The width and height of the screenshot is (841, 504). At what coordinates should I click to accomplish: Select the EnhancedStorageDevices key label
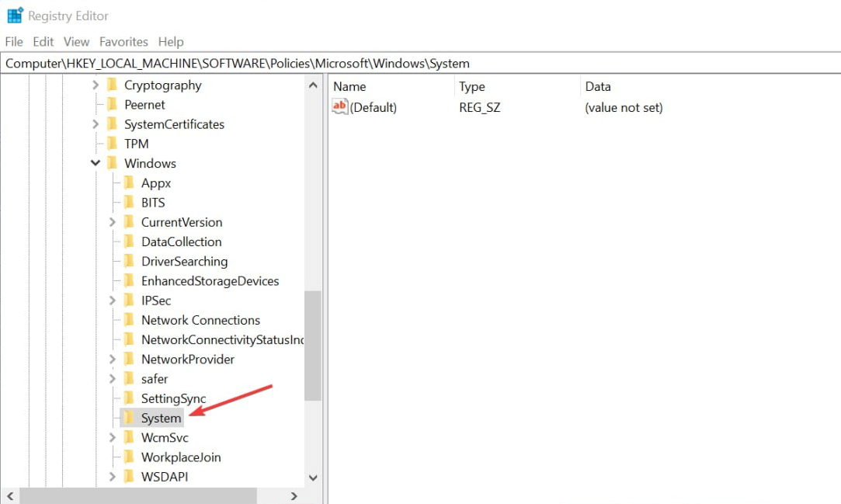click(210, 281)
